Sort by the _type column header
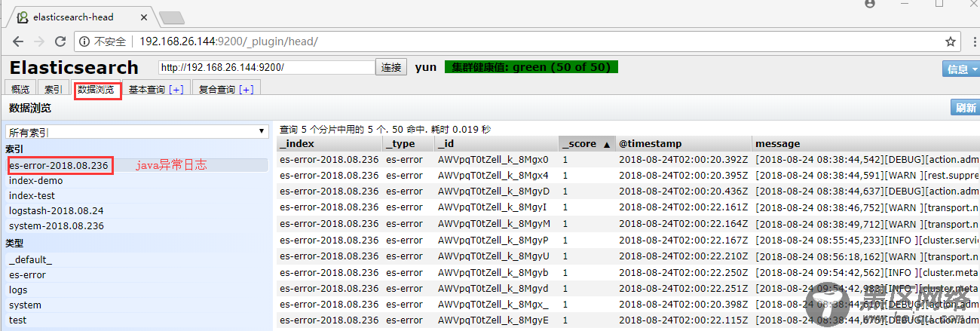 point(409,143)
